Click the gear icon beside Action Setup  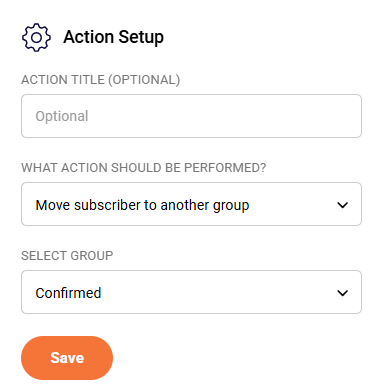tap(36, 37)
